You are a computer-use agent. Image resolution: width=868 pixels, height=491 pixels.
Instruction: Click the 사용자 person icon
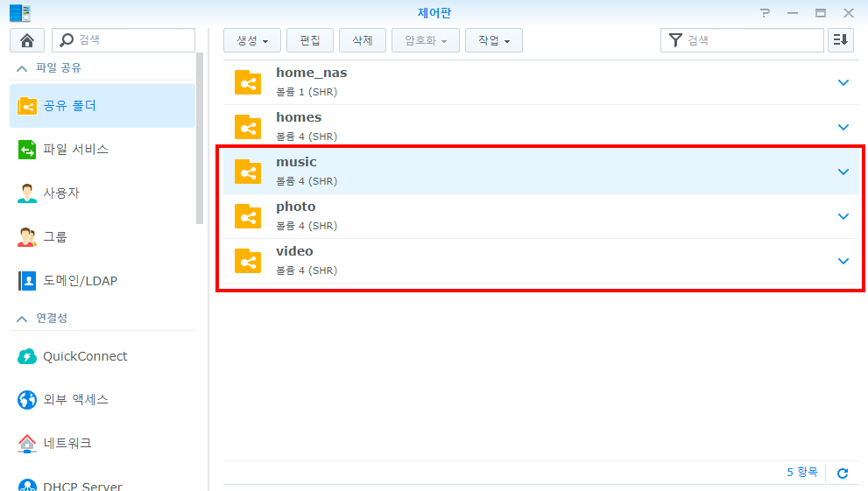tap(26, 193)
